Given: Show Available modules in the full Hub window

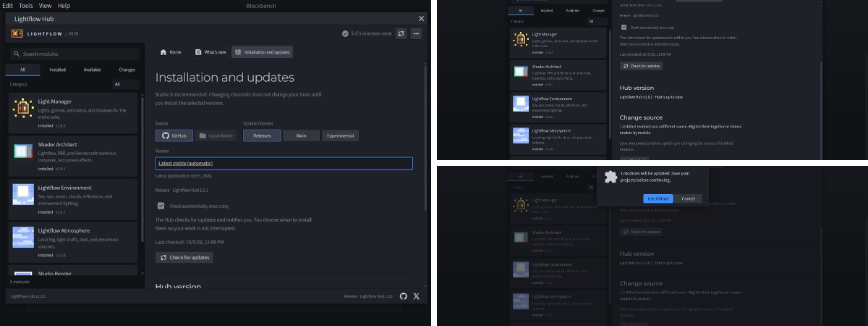Looking at the screenshot, I should pyautogui.click(x=92, y=70).
